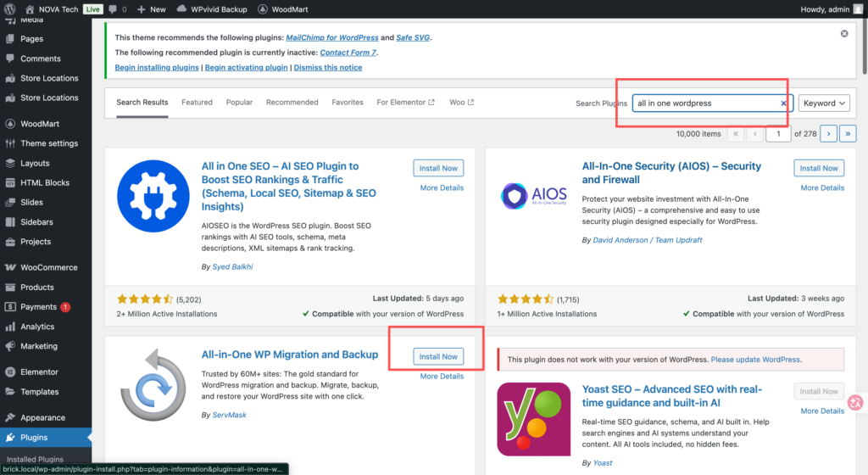Click the Yoast SEO logo
The width and height of the screenshot is (868, 475).
(x=534, y=419)
